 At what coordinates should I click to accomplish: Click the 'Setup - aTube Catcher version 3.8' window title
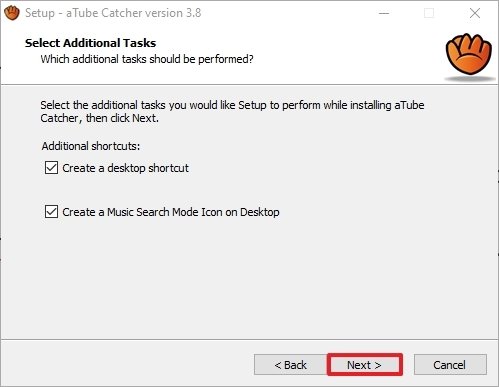(x=113, y=13)
